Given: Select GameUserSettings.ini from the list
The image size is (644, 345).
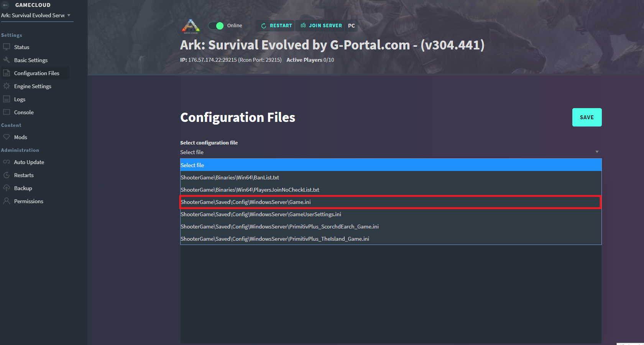Looking at the screenshot, I should pos(391,214).
